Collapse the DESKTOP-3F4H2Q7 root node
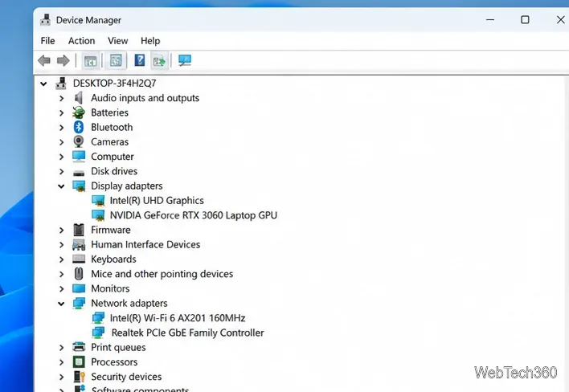 43,84
